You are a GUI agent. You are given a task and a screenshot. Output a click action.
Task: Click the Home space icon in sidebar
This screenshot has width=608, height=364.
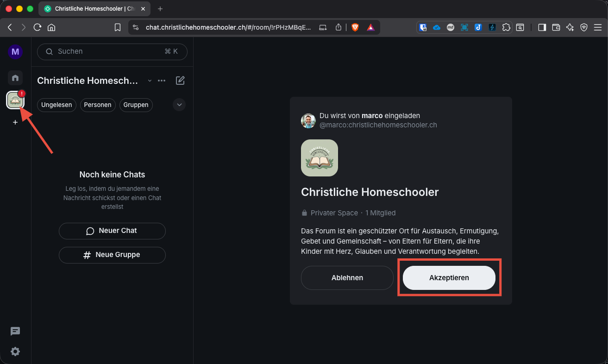15,78
